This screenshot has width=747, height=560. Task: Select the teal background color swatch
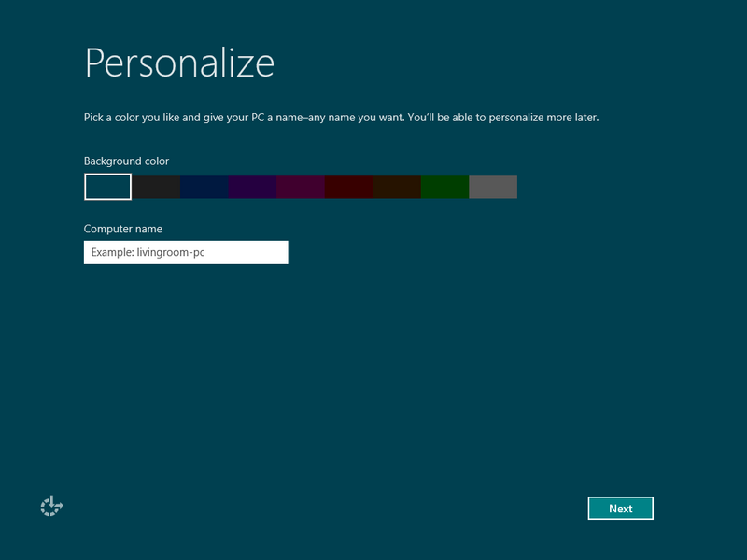coord(107,187)
